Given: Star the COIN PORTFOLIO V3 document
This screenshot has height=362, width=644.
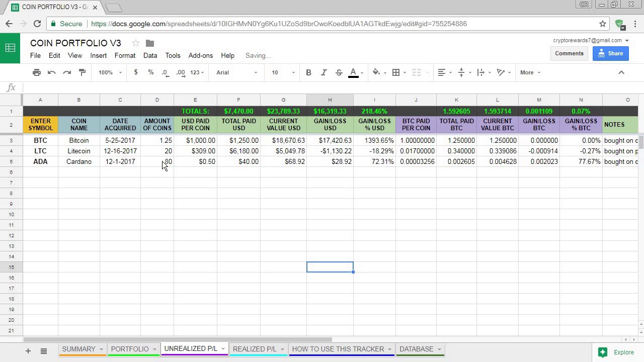Looking at the screenshot, I should point(136,43).
